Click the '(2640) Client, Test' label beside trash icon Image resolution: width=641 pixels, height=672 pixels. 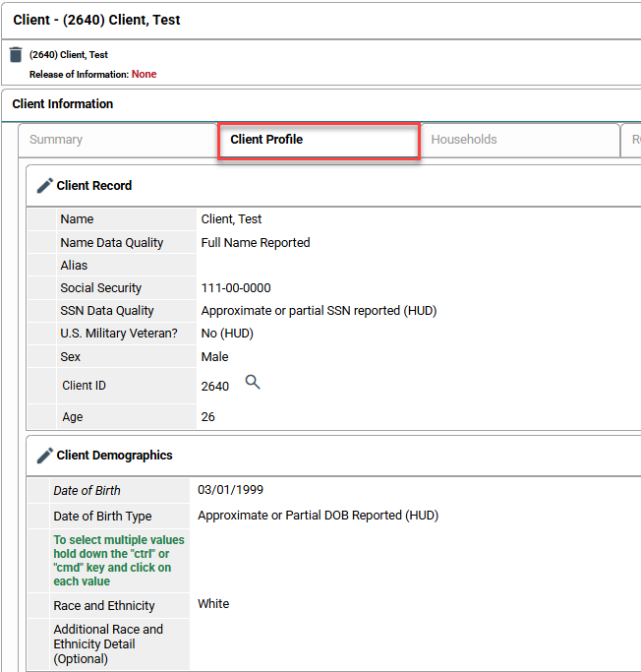pos(69,55)
